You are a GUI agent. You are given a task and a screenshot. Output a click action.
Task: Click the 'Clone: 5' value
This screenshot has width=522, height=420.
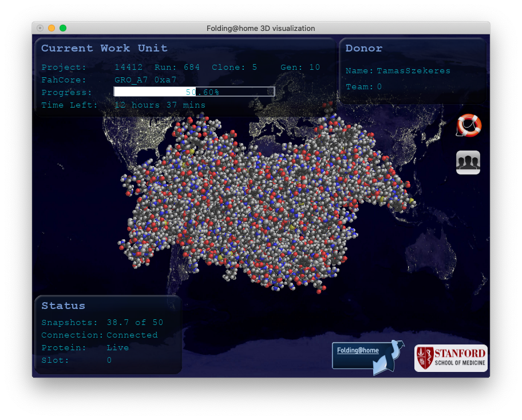pos(234,67)
